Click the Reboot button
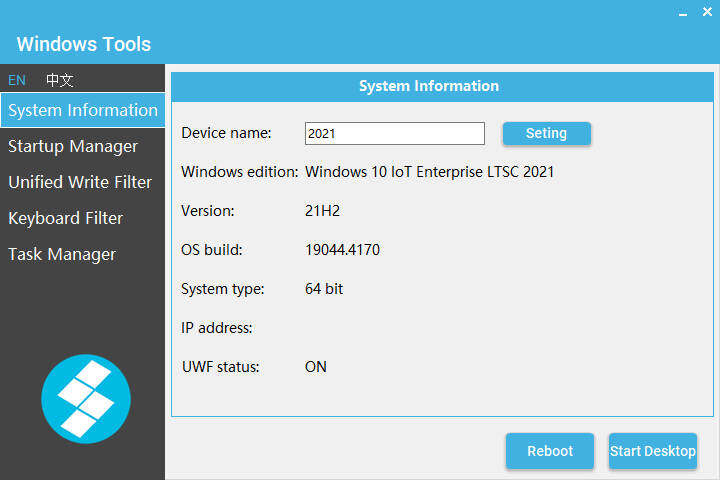 (x=550, y=451)
